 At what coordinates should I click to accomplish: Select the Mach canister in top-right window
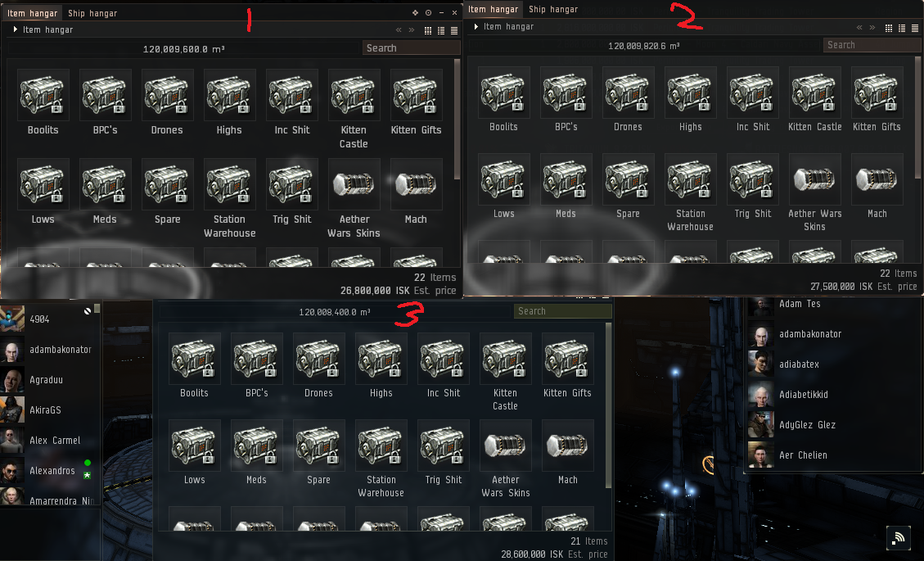pyautogui.click(x=877, y=179)
